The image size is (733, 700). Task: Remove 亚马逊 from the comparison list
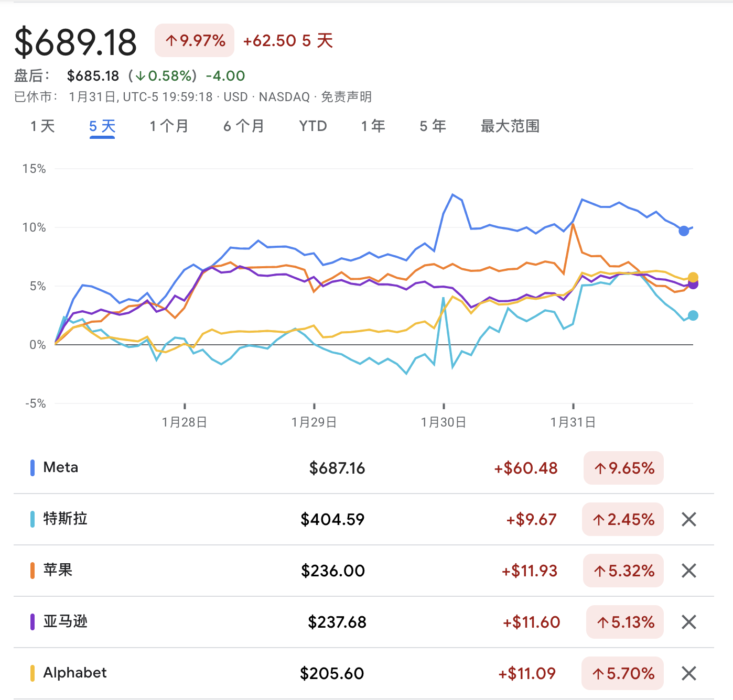coord(690,622)
